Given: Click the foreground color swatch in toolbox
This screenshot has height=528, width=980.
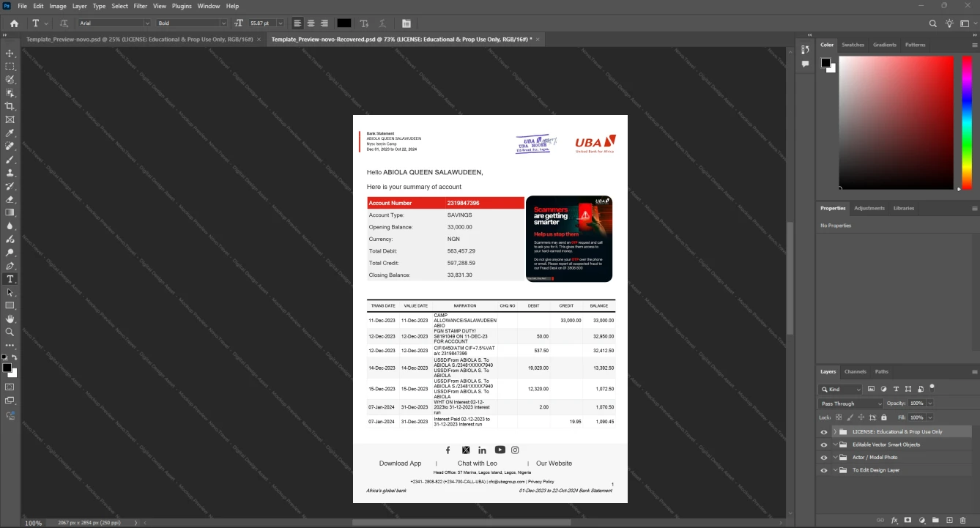Looking at the screenshot, I should coord(7,368).
